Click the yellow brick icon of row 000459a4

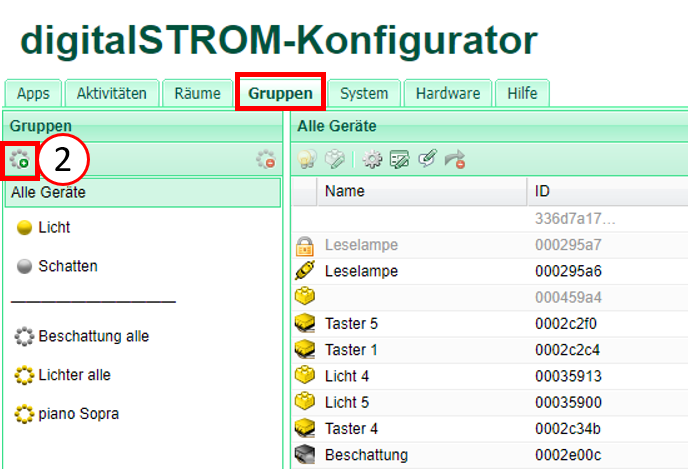(305, 296)
